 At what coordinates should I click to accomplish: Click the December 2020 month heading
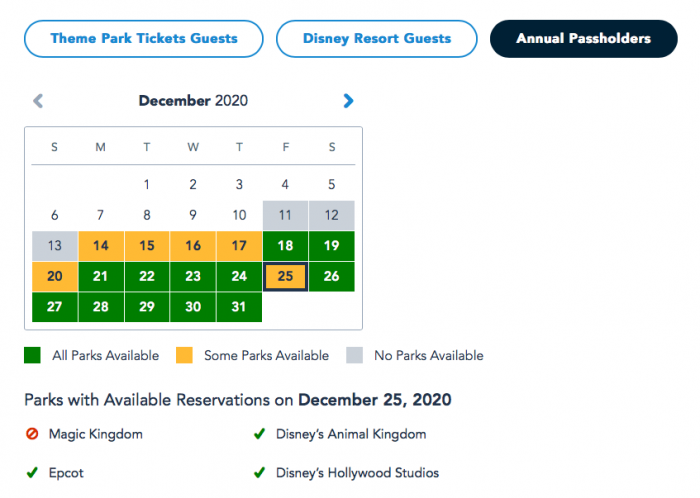pos(193,100)
